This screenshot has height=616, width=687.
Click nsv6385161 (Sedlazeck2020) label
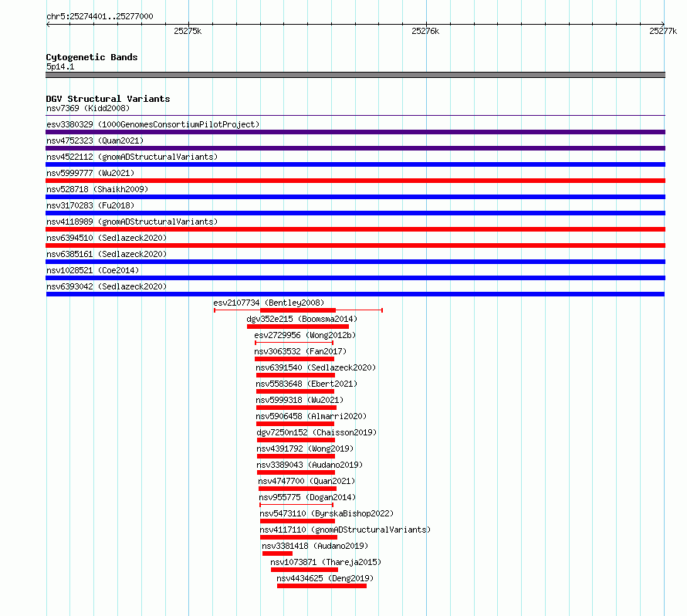pyautogui.click(x=107, y=254)
